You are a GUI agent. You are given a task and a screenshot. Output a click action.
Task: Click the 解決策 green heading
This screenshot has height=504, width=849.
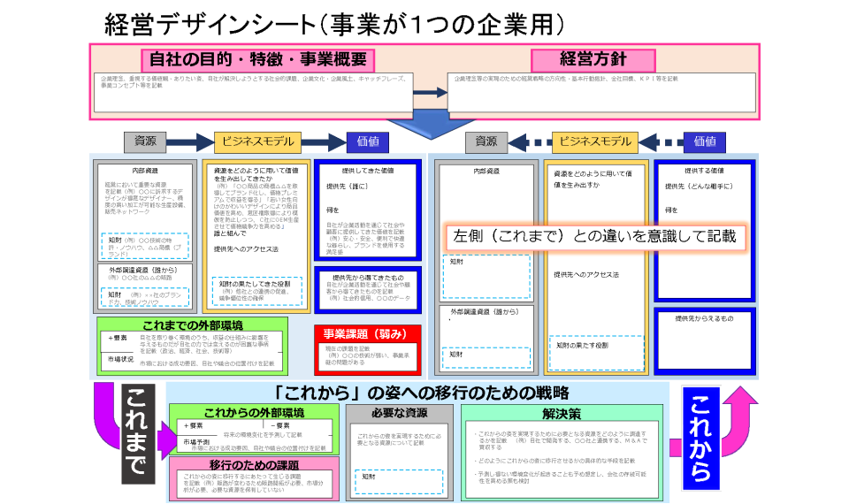[x=561, y=414]
